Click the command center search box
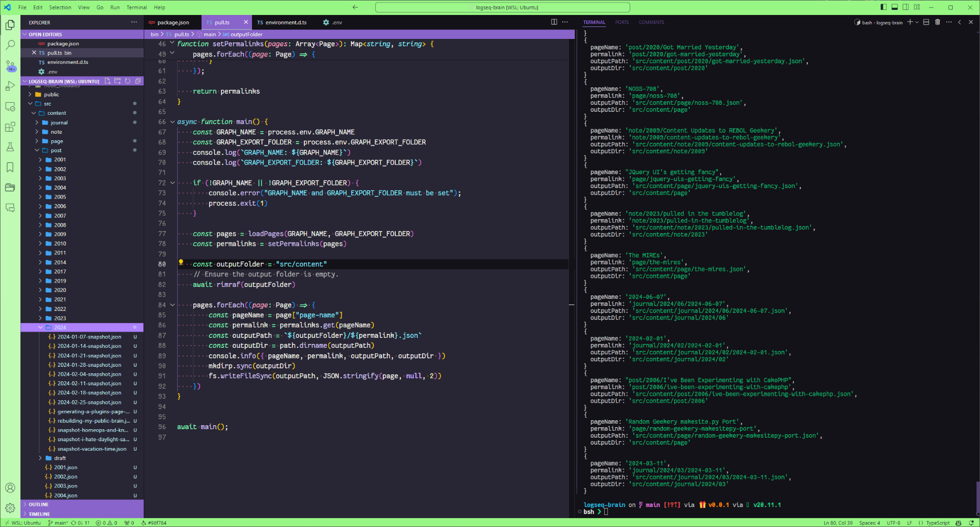The width and height of the screenshot is (980, 527). (x=502, y=7)
